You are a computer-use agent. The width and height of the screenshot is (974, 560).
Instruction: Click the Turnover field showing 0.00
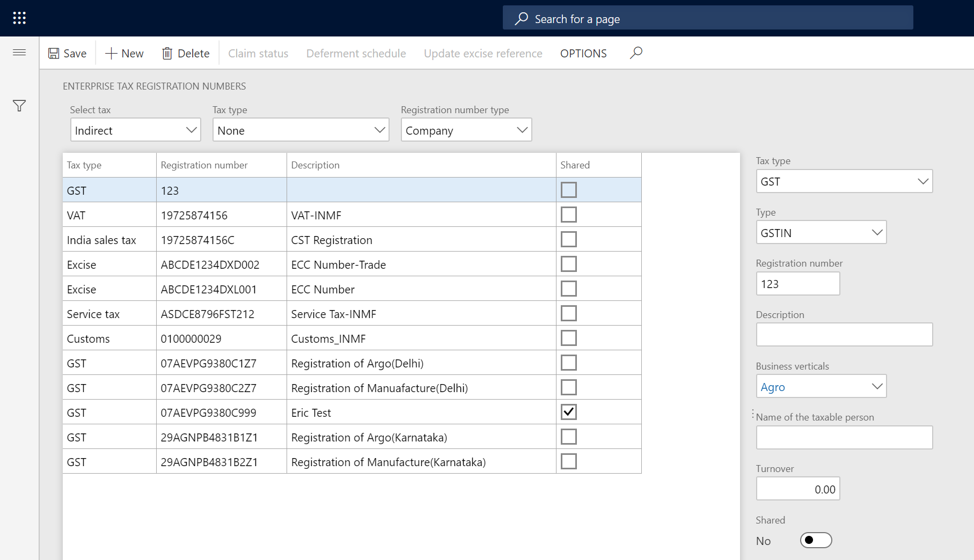tap(798, 489)
